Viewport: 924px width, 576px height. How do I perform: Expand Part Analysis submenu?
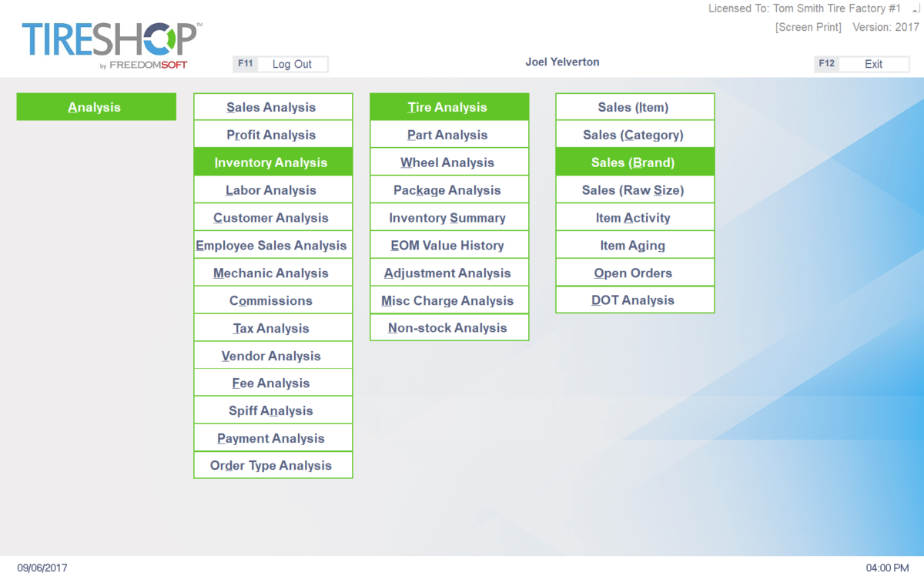point(449,135)
